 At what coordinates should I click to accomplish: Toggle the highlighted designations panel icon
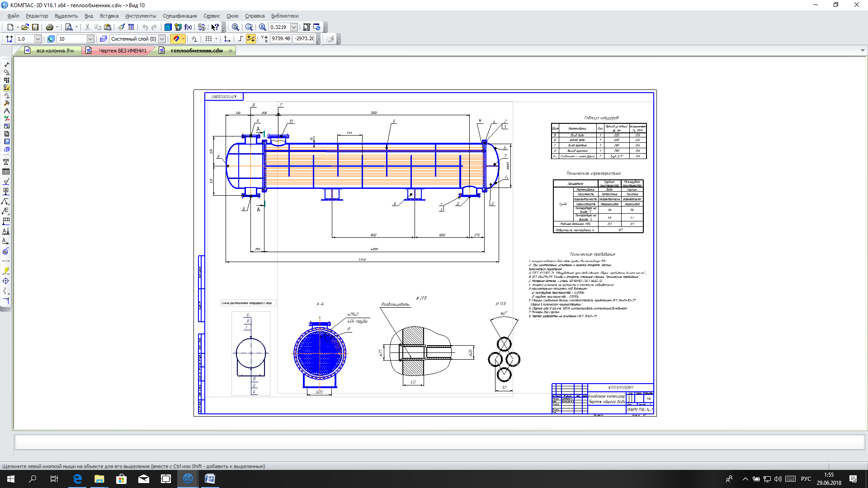(x=6, y=88)
